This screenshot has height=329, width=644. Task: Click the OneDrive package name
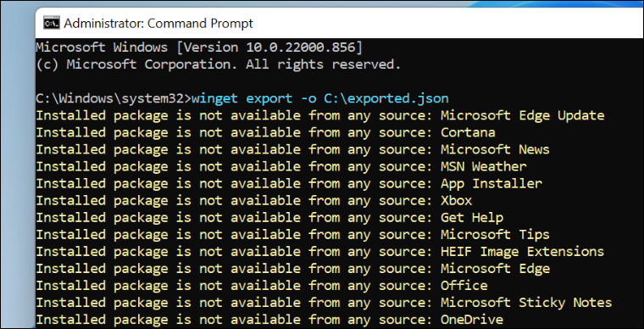tap(472, 320)
